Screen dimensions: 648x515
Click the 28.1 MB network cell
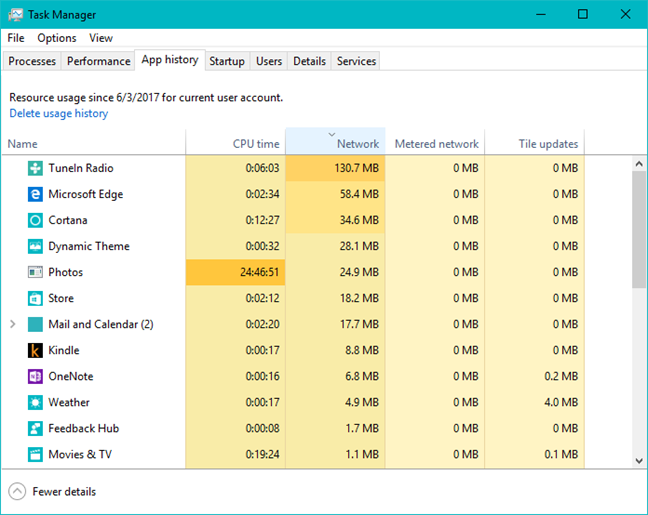tap(335, 246)
